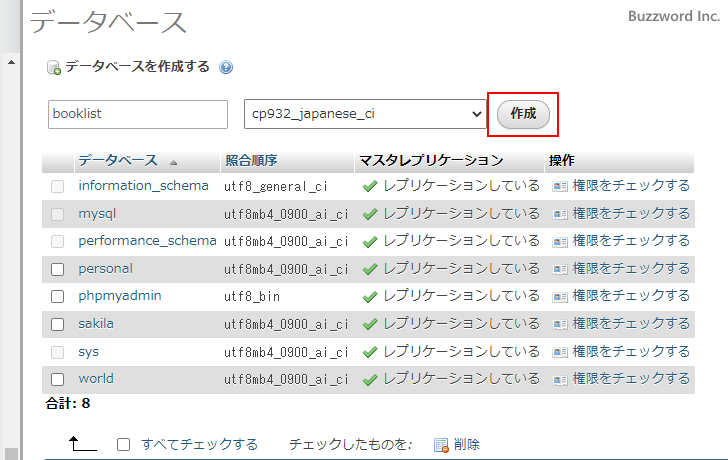The width and height of the screenshot is (728, 460).
Task: Sort by the データベース column header
Action: tap(118, 161)
